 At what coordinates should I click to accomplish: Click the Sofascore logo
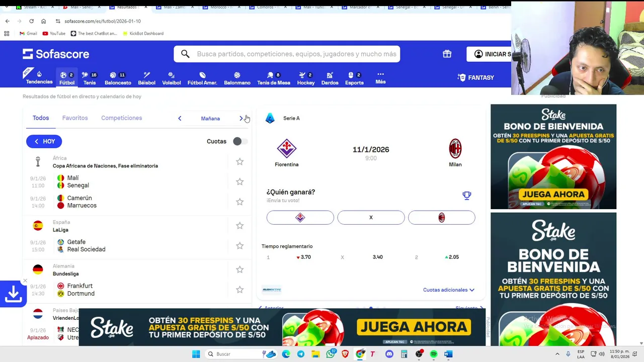[x=56, y=54]
